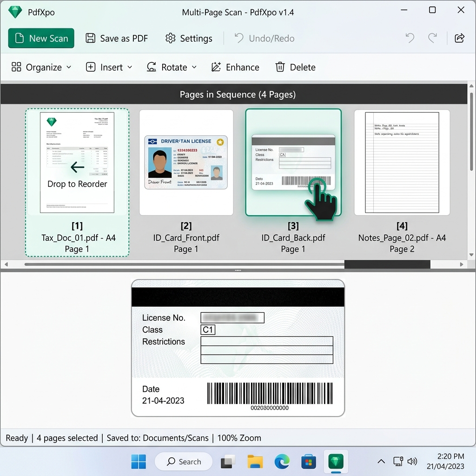The image size is (476, 476).
Task: Click the Save as PDF icon
Action: point(90,38)
